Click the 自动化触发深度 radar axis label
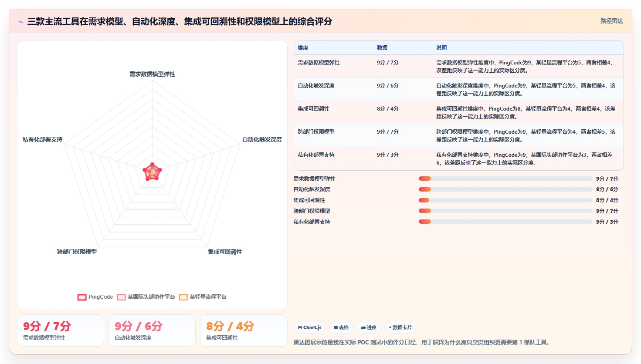The width and height of the screenshot is (641, 364). (262, 139)
